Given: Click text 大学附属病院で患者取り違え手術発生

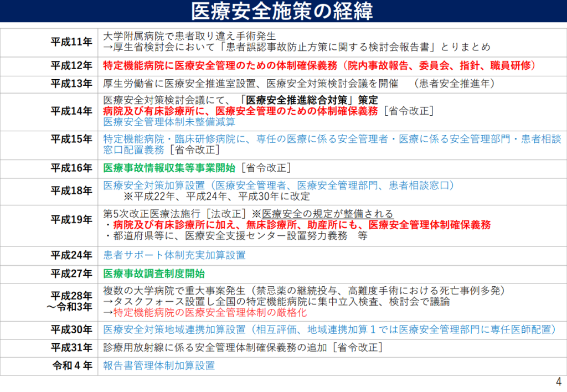Looking at the screenshot, I should click(x=189, y=36).
